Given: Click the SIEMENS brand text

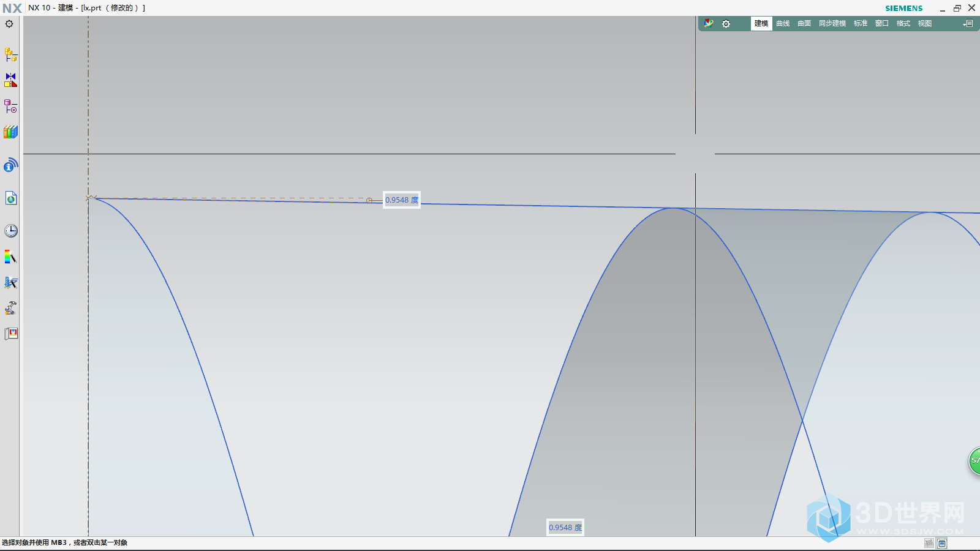Looking at the screenshot, I should tap(904, 8).
